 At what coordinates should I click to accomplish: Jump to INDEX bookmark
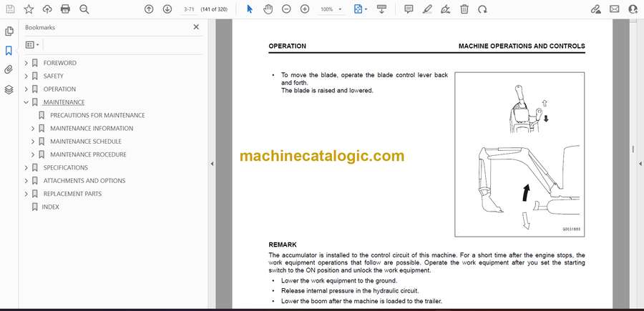click(51, 207)
